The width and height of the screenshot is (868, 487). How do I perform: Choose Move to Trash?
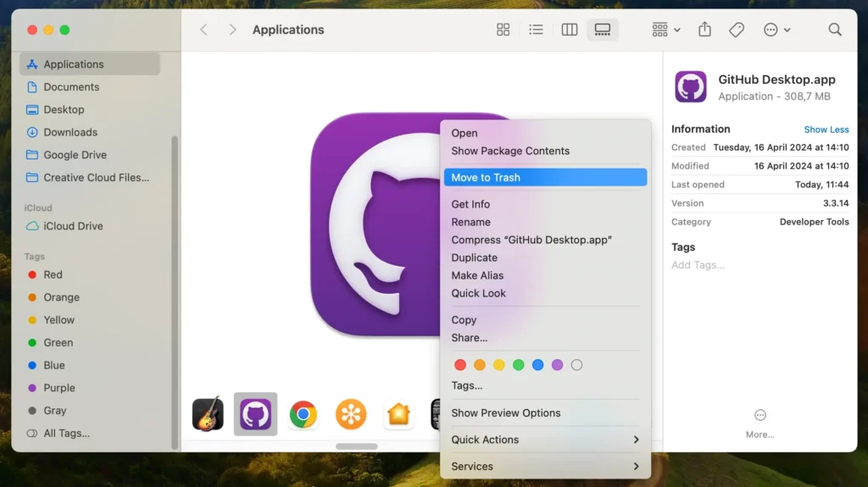545,177
